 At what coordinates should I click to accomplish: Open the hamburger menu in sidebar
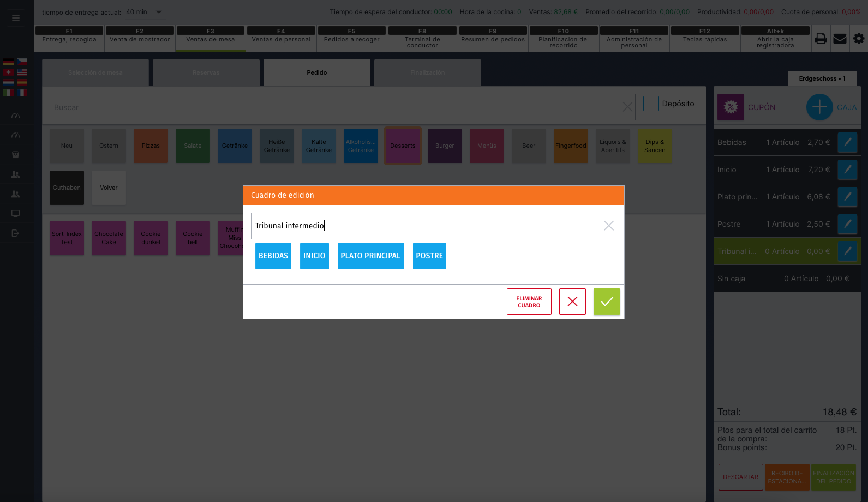pyautogui.click(x=16, y=18)
